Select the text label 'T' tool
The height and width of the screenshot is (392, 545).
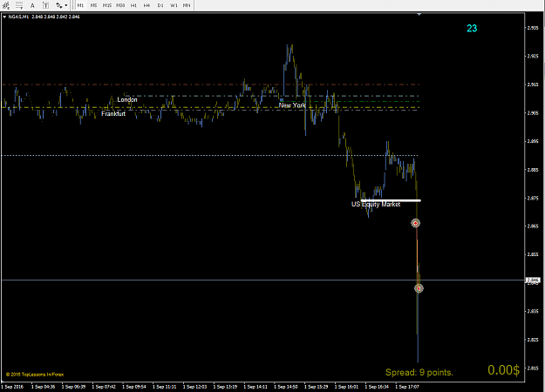click(45, 5)
